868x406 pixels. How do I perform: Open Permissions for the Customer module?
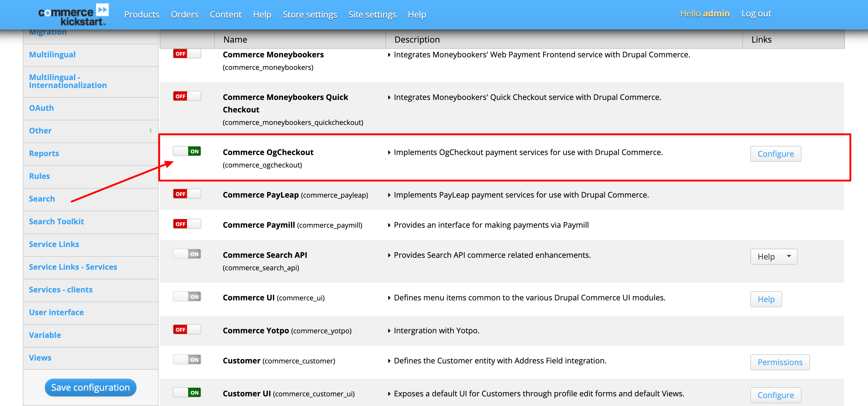(780, 362)
